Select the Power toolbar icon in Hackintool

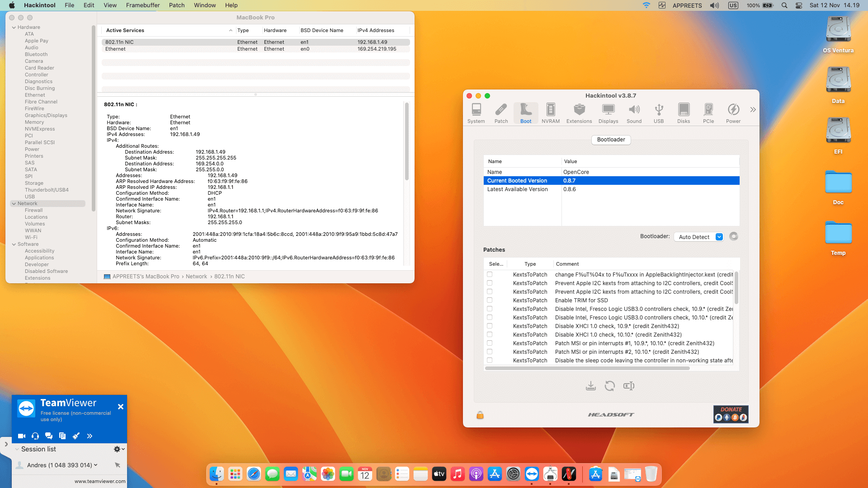[x=733, y=113]
